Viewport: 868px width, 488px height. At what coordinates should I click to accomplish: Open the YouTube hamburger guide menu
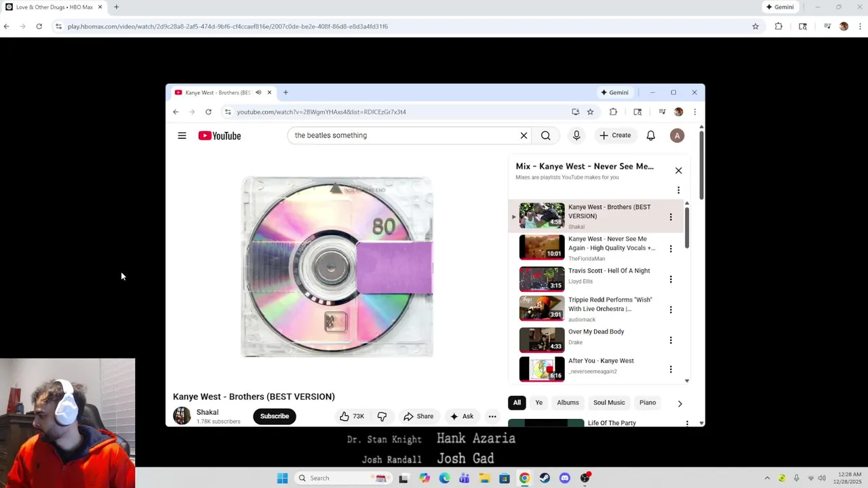pyautogui.click(x=182, y=136)
